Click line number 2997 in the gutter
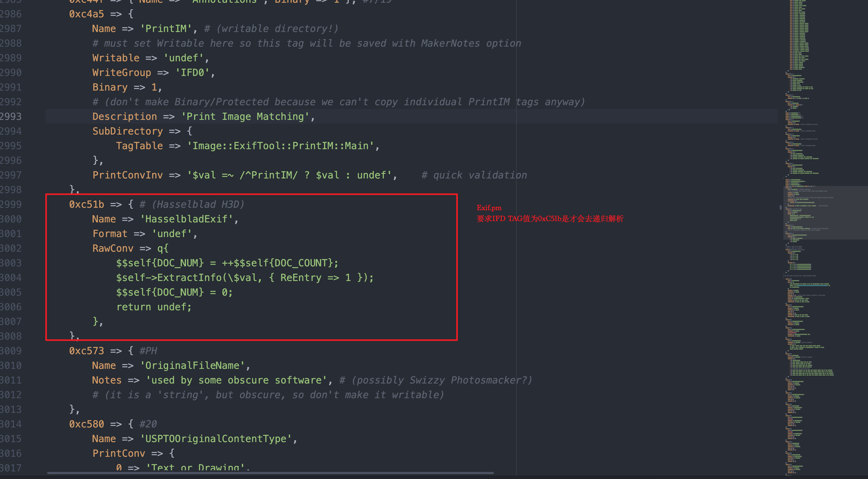Screen dimensions: 868x479 [x=11, y=175]
